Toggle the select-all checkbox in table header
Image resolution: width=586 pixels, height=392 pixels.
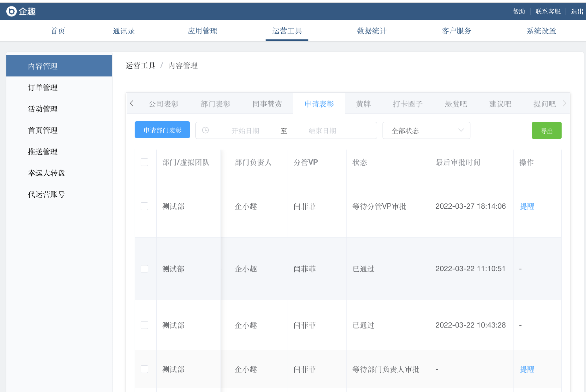point(144,162)
